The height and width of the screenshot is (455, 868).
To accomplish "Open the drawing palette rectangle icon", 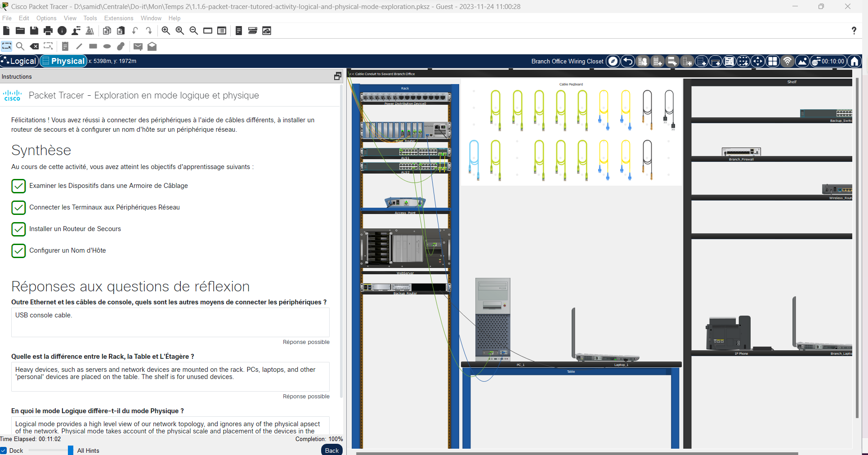I will 208,31.
